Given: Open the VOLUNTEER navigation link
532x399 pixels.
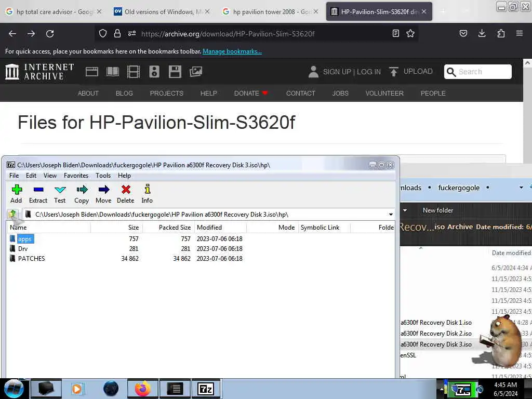Looking at the screenshot, I should click(384, 94).
